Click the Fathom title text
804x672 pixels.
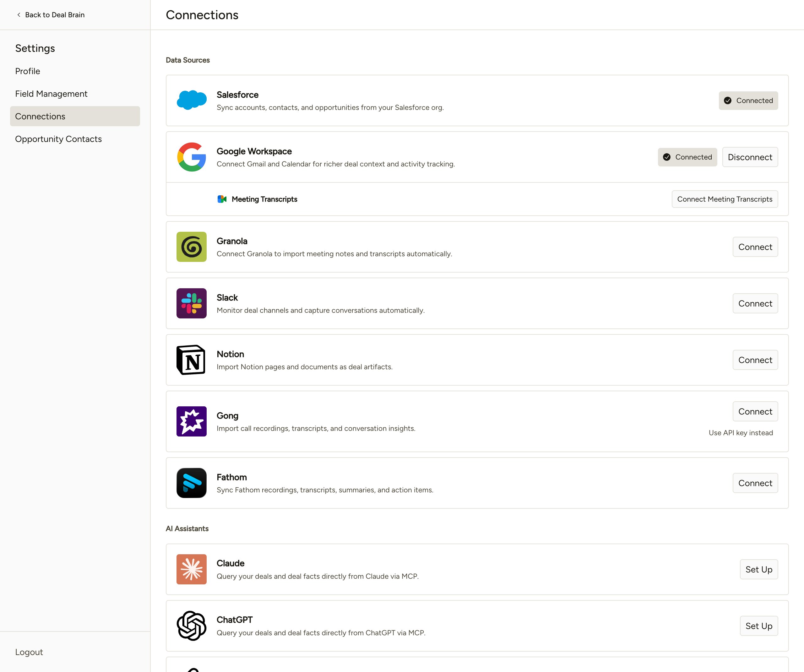(232, 477)
